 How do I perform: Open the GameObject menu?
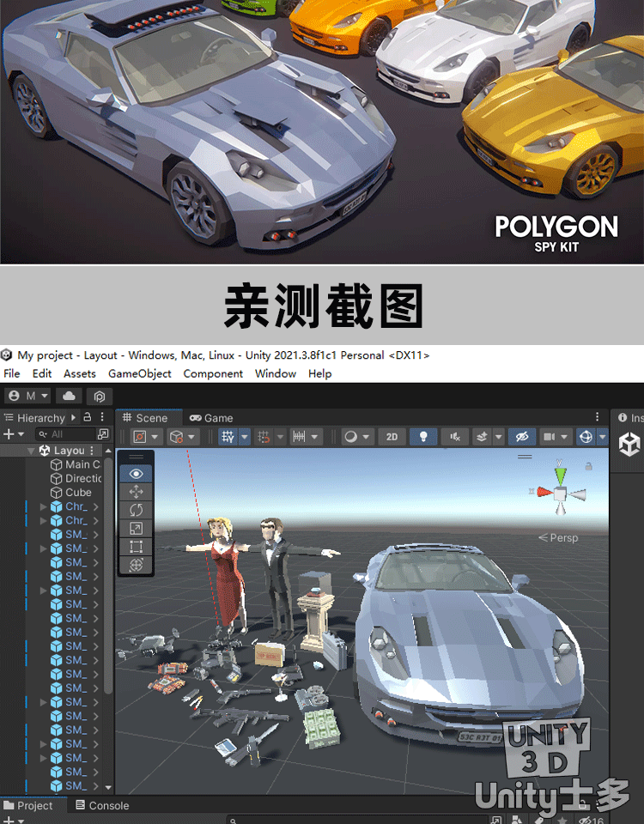(x=140, y=373)
